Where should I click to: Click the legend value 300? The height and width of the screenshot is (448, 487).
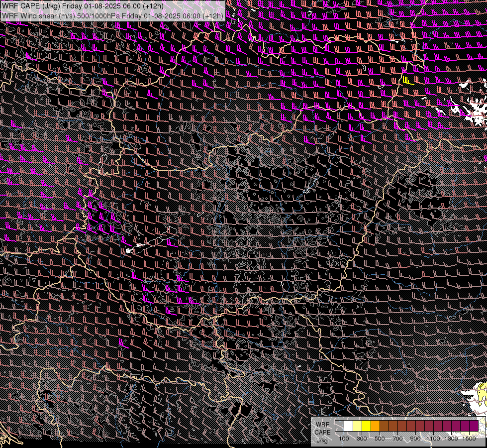pos(362,439)
